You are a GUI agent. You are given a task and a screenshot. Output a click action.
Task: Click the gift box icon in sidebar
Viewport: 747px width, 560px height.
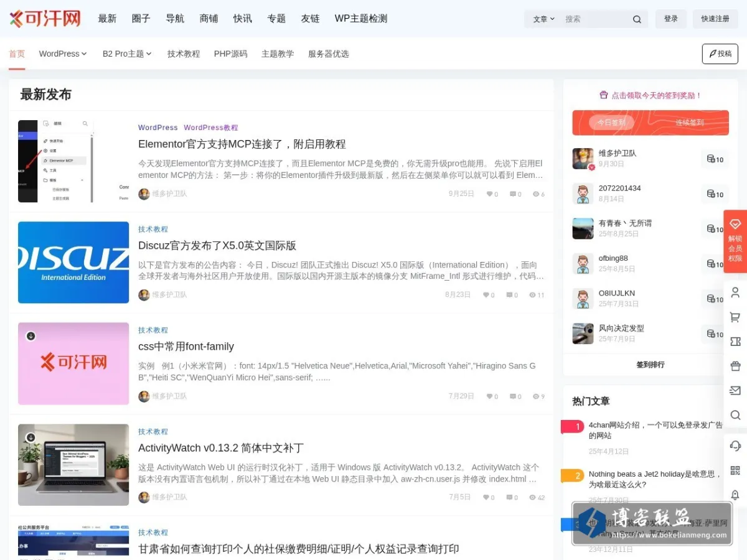tap(735, 366)
